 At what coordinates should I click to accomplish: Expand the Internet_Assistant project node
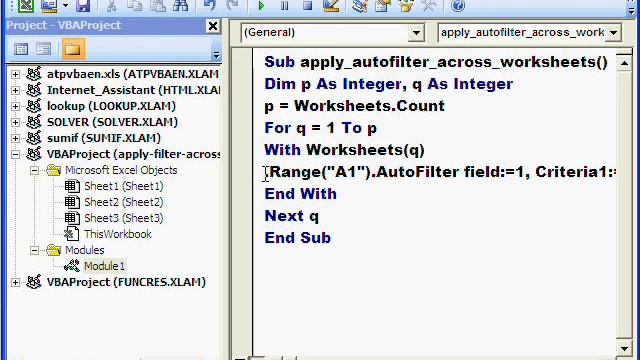[15, 90]
